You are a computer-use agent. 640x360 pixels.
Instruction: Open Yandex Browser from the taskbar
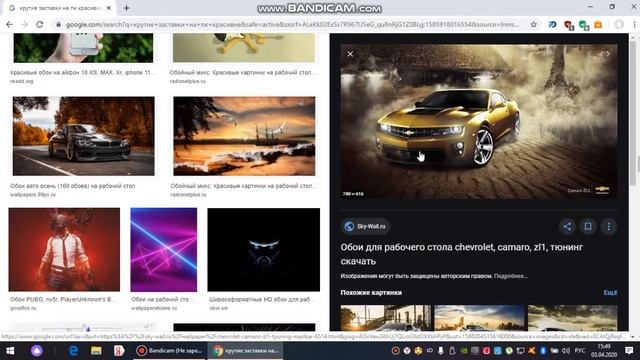(x=119, y=351)
